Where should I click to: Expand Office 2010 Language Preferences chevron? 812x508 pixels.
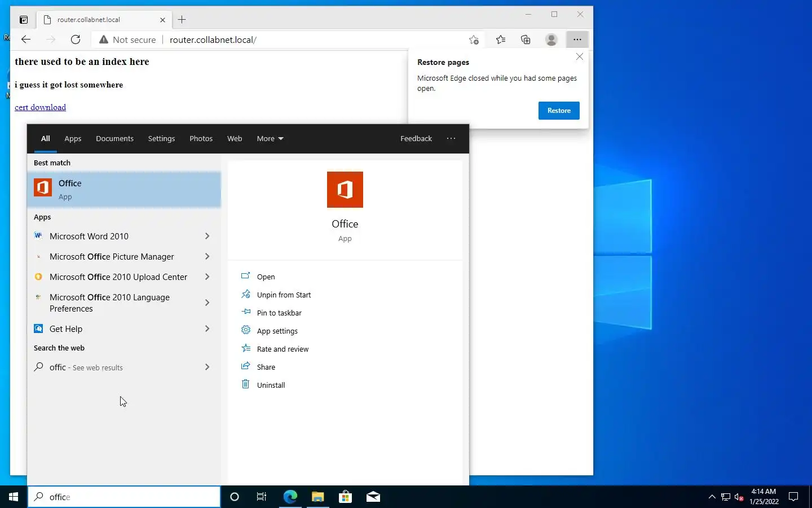207,303
